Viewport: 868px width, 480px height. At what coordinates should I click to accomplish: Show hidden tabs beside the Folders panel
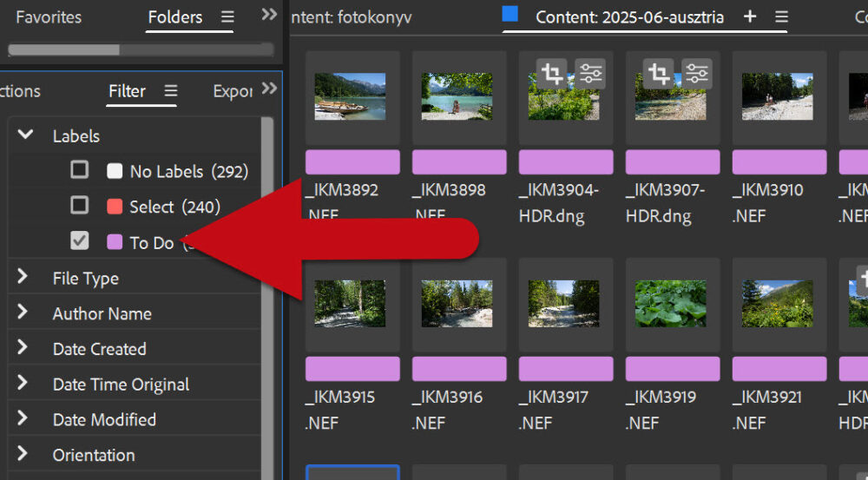pos(269,15)
